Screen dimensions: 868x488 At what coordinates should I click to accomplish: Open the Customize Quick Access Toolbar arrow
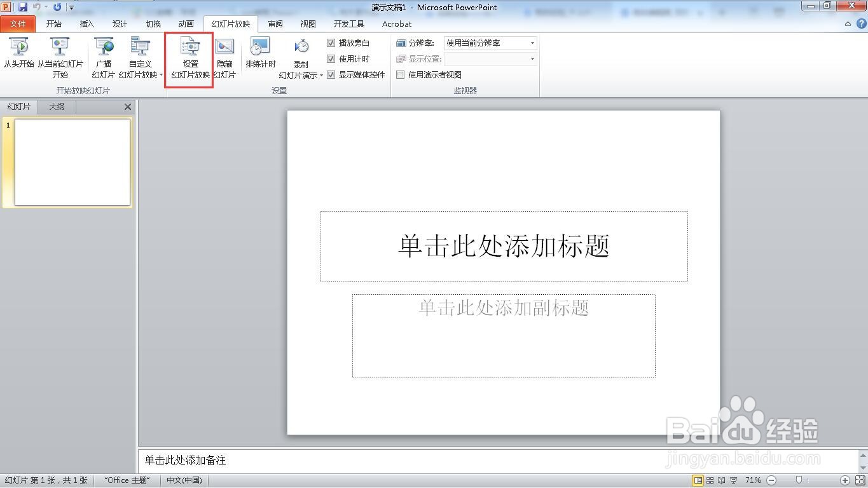point(71,8)
